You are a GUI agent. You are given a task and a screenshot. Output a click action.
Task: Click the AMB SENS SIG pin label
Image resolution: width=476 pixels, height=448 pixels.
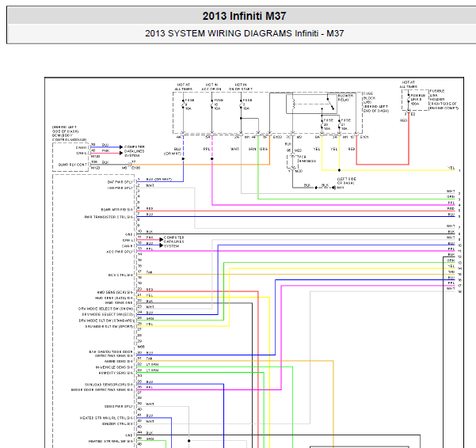[119, 361]
